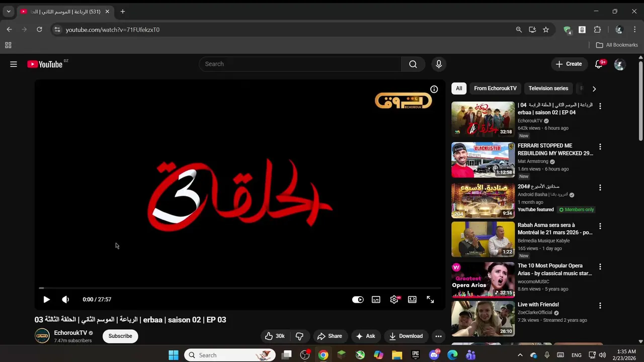Viewport: 644px width, 362px height.
Task: Open zoom magnifier in address bar
Action: coord(519,30)
